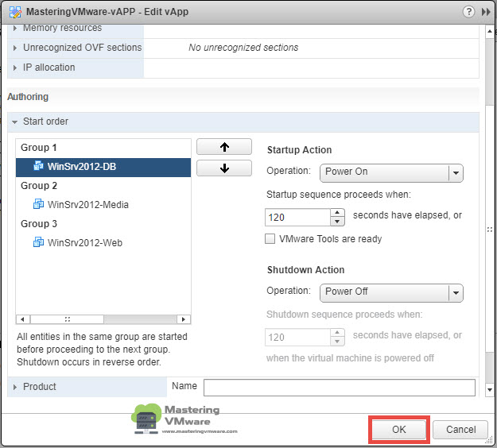Click the Cancel button
Viewport: 497px width, 448px height.
[460, 429]
